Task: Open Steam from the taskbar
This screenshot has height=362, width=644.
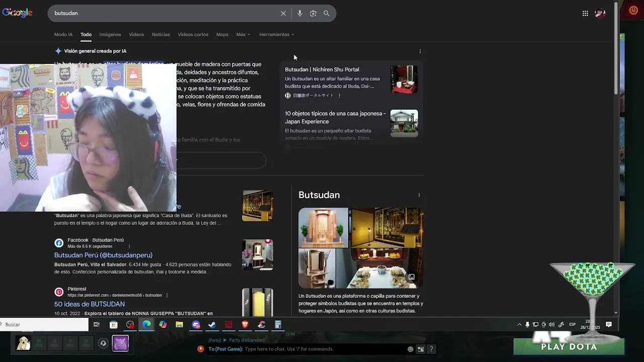Action: 212,325
